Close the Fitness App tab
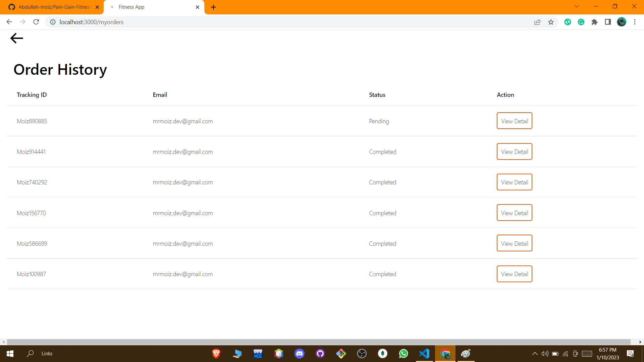Viewport: 644px width, 362px height. point(197,7)
